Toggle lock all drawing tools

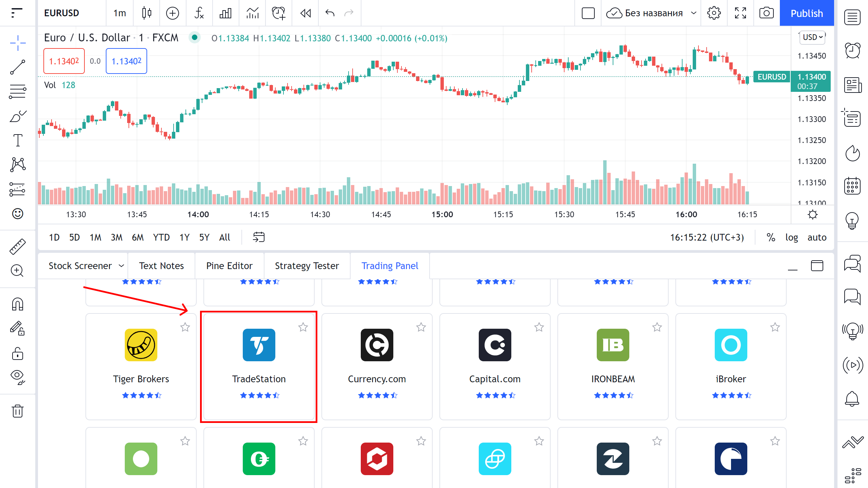[18, 353]
